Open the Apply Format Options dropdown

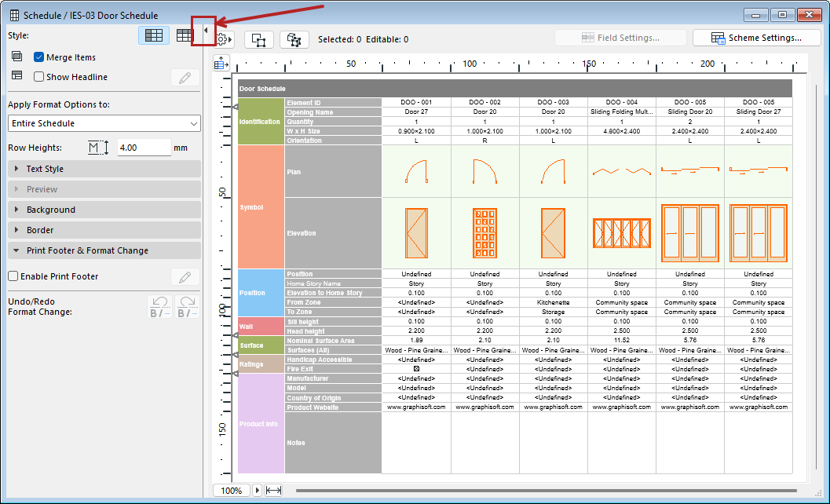[x=104, y=123]
